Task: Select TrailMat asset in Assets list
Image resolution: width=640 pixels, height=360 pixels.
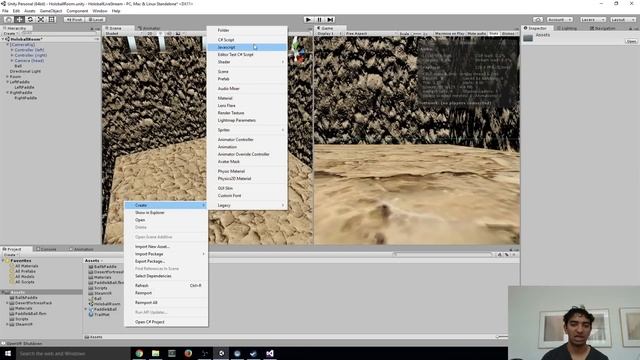Action: click(99, 314)
